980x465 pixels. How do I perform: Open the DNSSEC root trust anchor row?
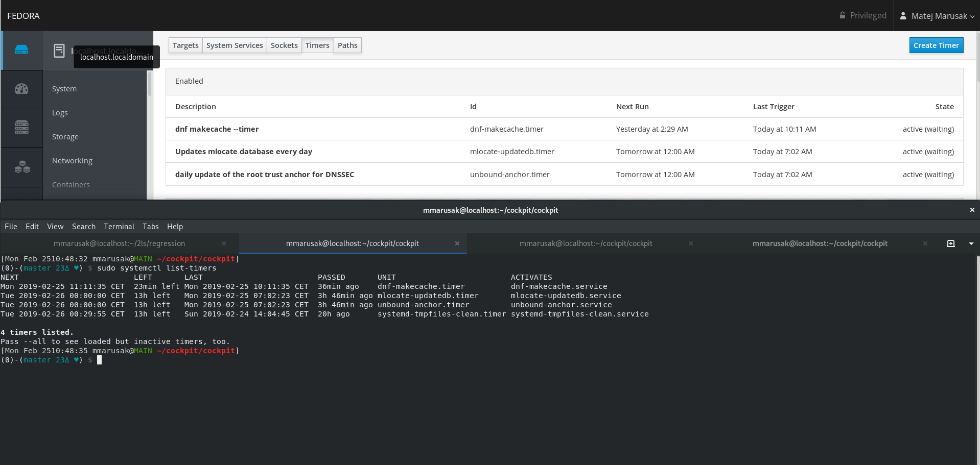pyautogui.click(x=564, y=175)
